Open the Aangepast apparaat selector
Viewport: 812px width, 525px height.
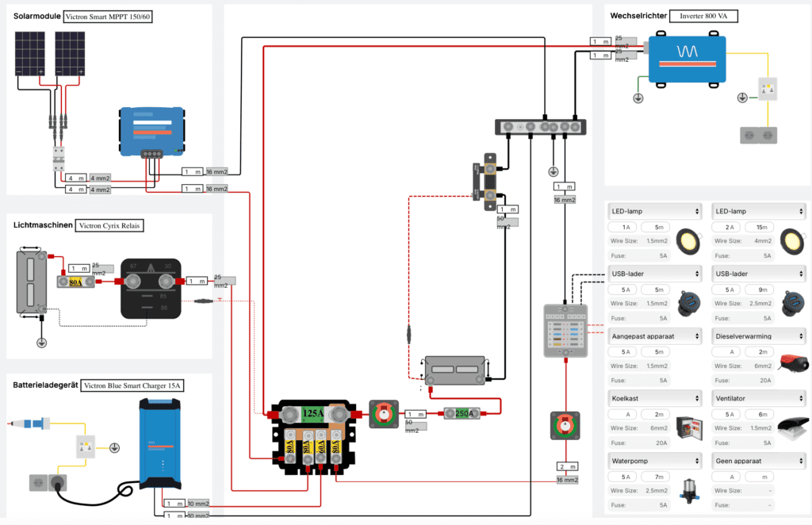[654, 335]
